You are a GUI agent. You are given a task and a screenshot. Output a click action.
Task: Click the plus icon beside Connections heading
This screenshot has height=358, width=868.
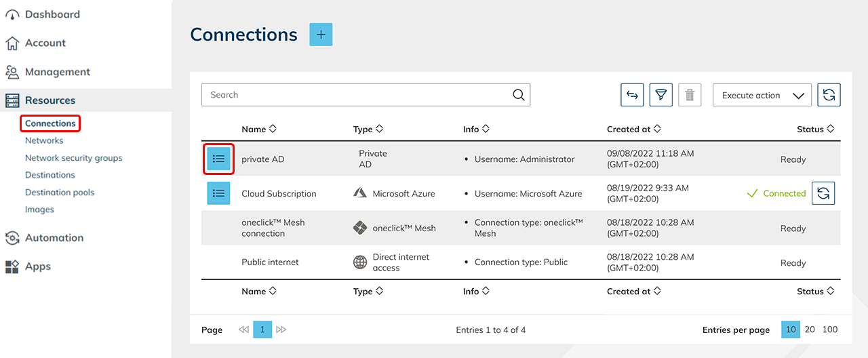[x=321, y=35]
